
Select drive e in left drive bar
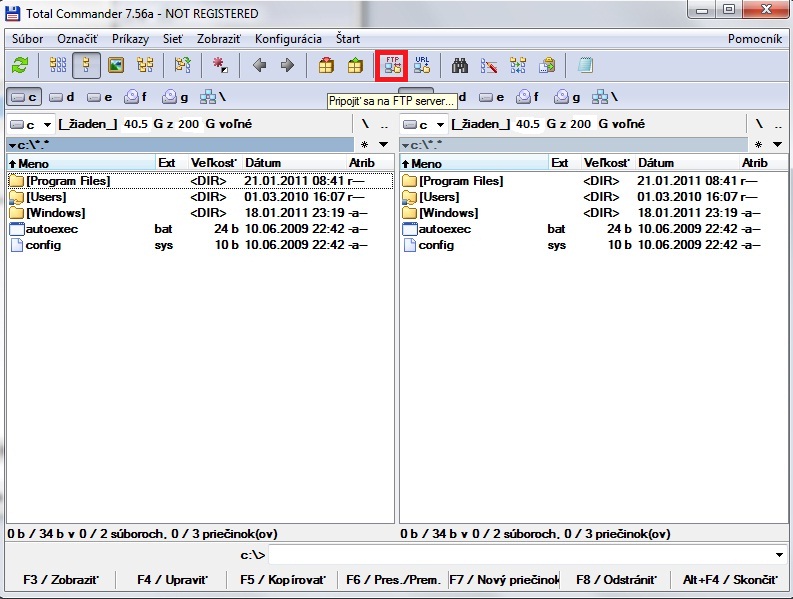coord(100,97)
